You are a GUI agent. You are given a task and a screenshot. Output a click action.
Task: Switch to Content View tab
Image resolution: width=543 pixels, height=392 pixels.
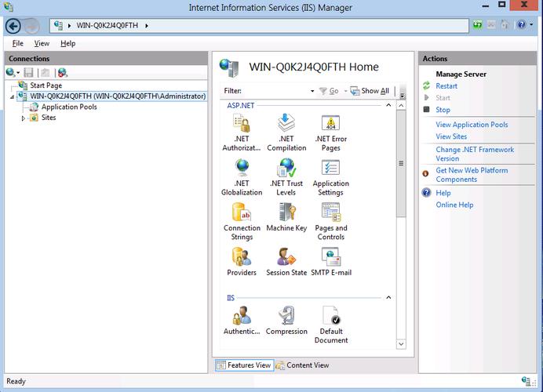[x=303, y=365]
